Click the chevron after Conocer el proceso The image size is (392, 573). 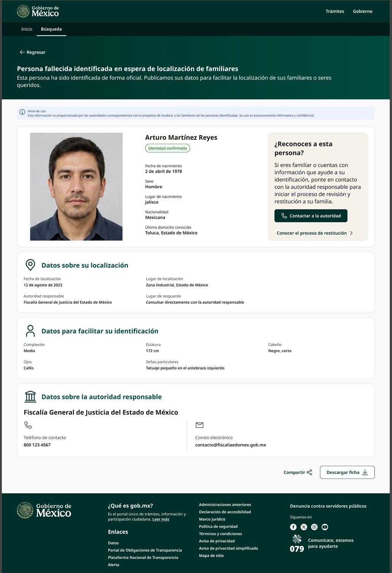coord(351,233)
